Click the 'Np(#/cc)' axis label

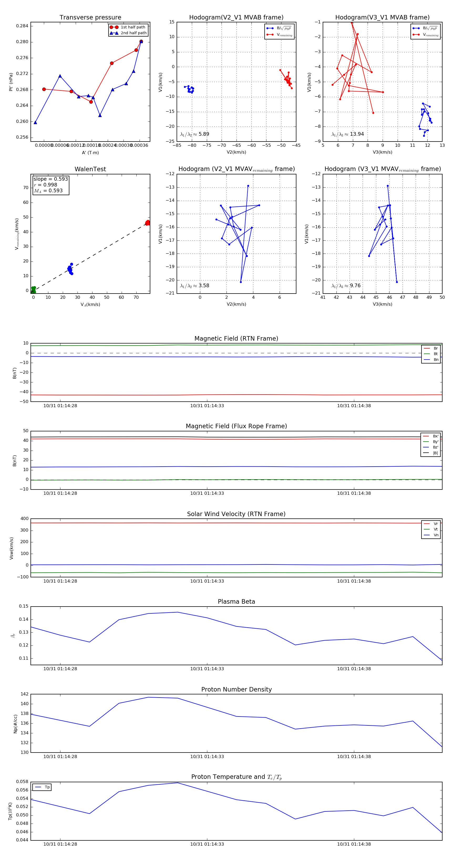tap(15, 724)
